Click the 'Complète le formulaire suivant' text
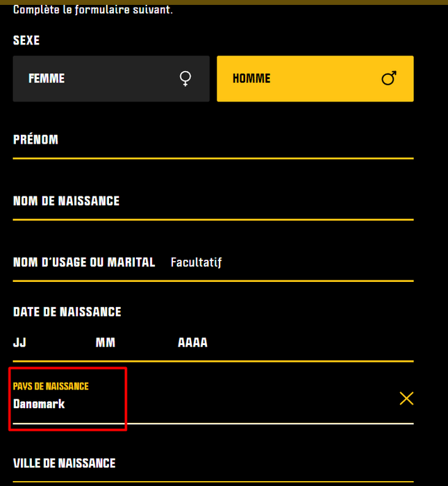The width and height of the screenshot is (448, 486). (x=93, y=10)
